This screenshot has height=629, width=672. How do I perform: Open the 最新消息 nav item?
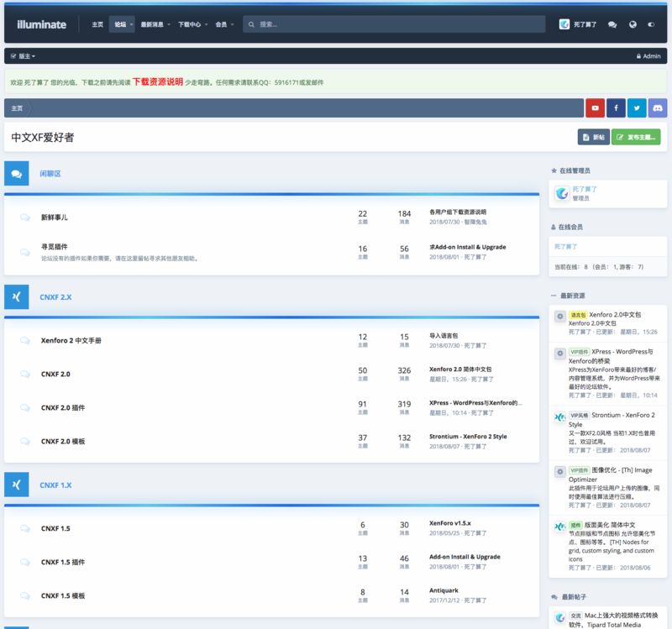click(152, 24)
